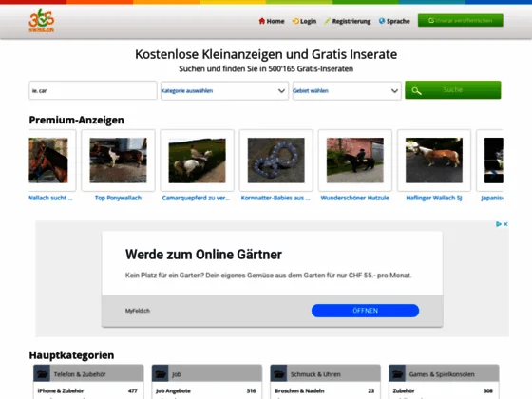The image size is (532, 399).
Task: Click the search keyword input field
Action: click(93, 90)
